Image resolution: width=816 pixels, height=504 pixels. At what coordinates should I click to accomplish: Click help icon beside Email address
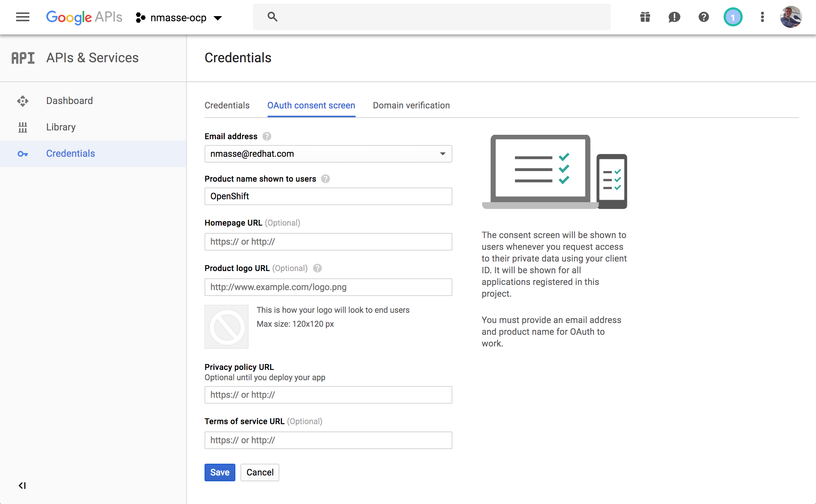pyautogui.click(x=267, y=136)
